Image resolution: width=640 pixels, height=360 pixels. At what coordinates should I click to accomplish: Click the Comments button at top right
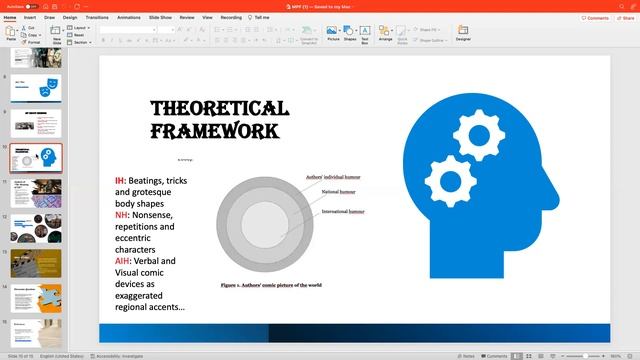tap(595, 18)
